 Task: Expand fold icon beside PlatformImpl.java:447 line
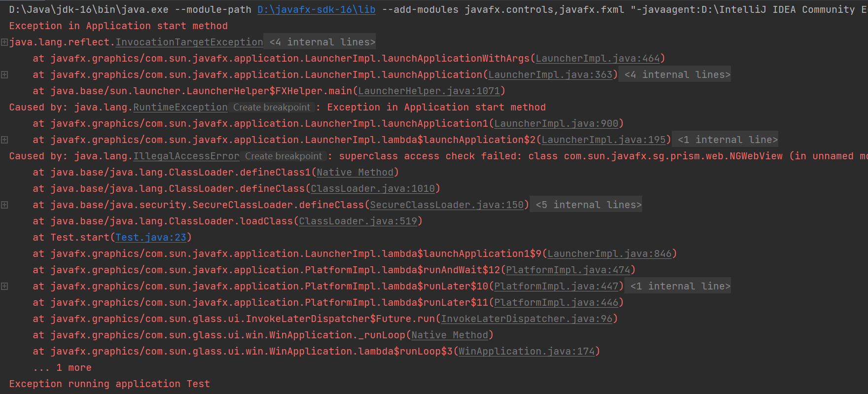click(x=4, y=287)
